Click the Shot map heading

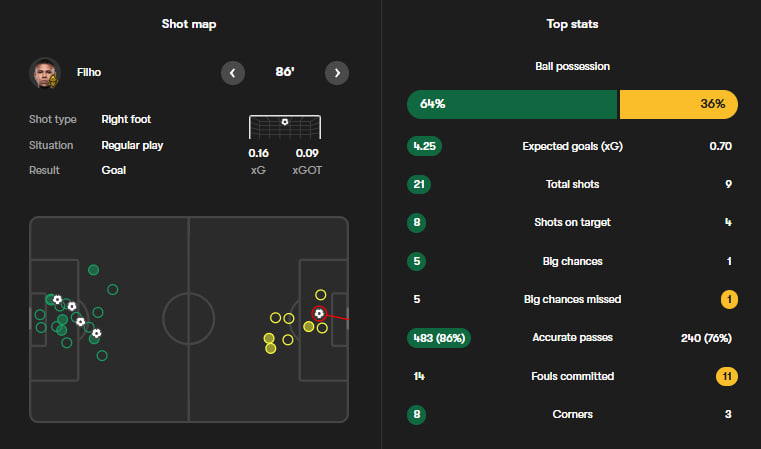(x=189, y=24)
